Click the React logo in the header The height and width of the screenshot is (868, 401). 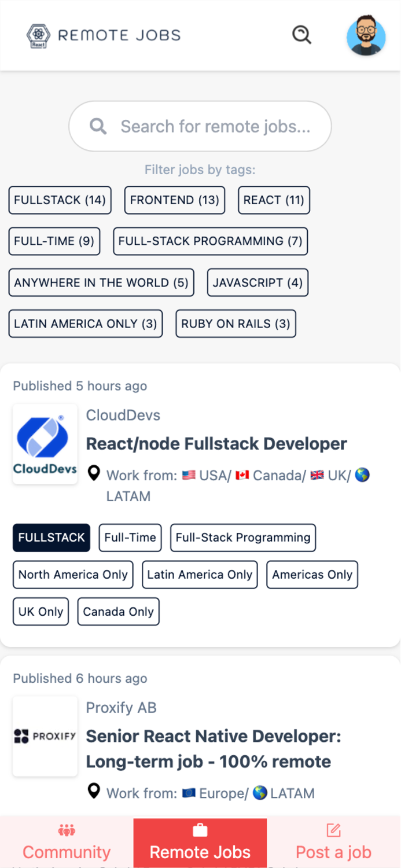pyautogui.click(x=38, y=35)
